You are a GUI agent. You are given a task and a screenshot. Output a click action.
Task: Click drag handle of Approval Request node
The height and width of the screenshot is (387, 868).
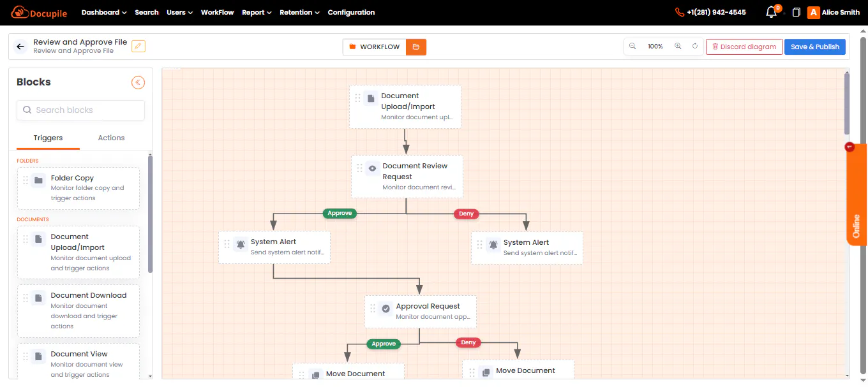pos(373,308)
